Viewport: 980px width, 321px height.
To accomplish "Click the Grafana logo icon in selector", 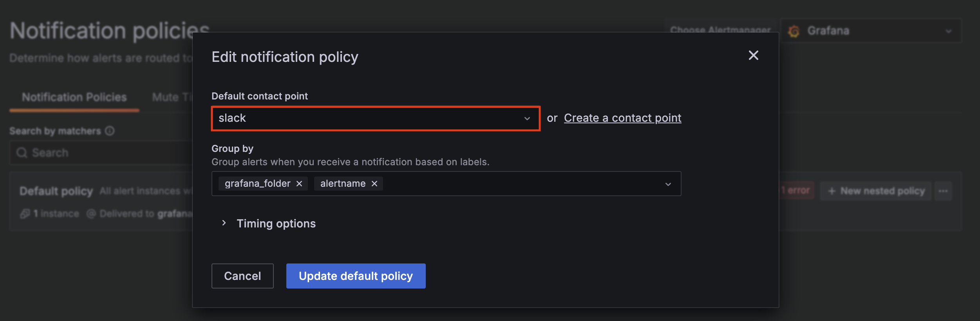I will [x=794, y=31].
